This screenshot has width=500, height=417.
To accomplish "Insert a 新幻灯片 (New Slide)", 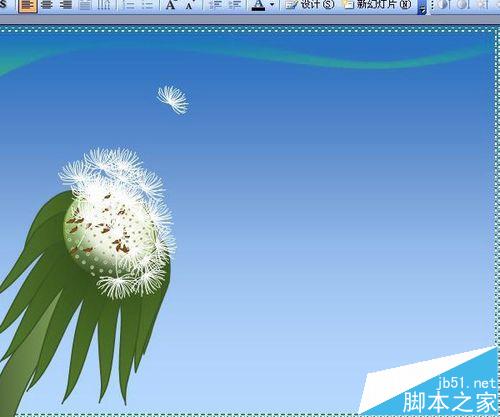I will [377, 5].
